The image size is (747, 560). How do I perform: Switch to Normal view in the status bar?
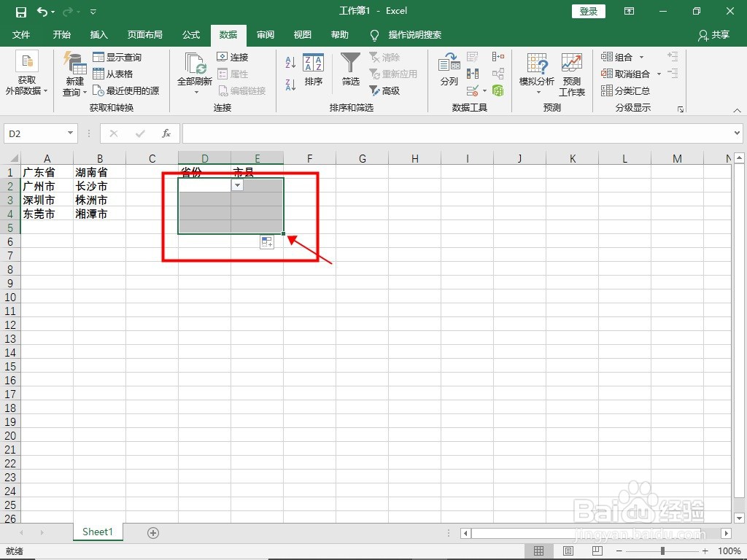click(539, 551)
